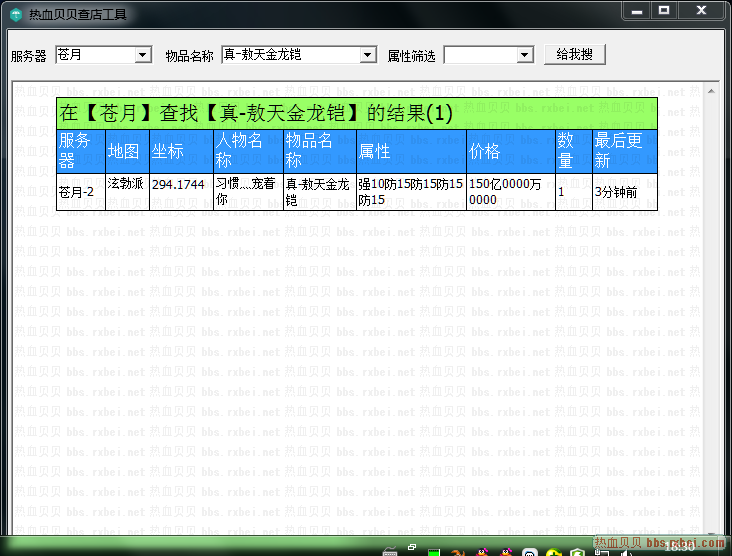Click the results scrollbar up arrow
Image resolution: width=732 pixels, height=556 pixels.
point(711,91)
